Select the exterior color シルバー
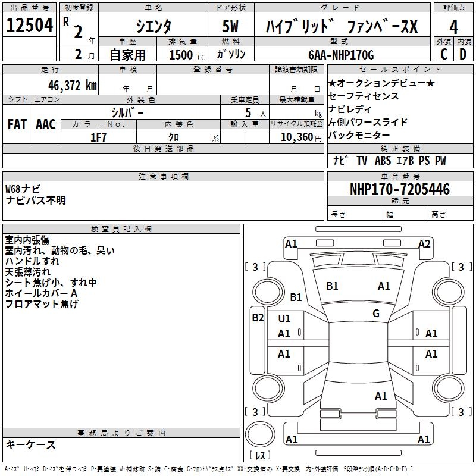476x476 pixels. pyautogui.click(x=127, y=112)
